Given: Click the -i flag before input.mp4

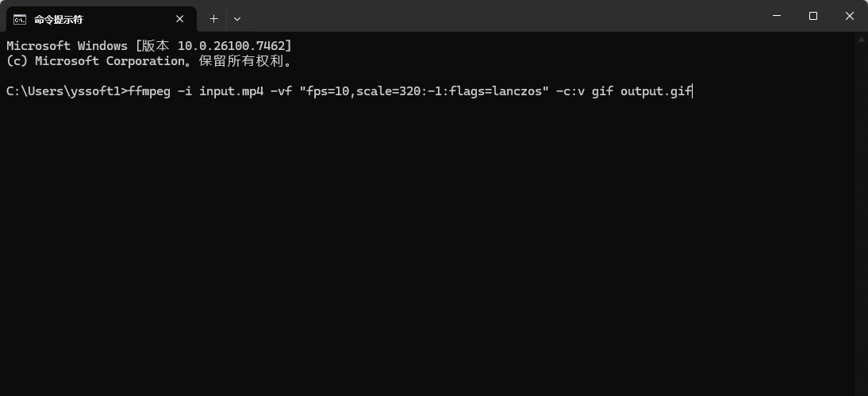Looking at the screenshot, I should (184, 91).
